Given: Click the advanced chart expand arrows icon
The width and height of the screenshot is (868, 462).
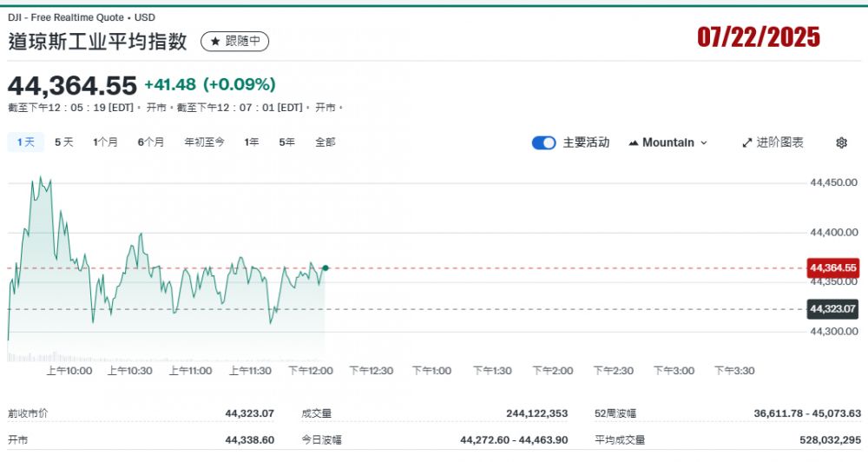Looking at the screenshot, I should [746, 143].
